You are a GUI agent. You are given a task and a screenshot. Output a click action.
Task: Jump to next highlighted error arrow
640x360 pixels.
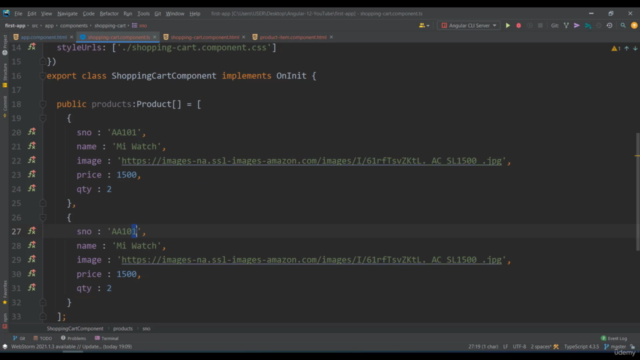pos(635,48)
